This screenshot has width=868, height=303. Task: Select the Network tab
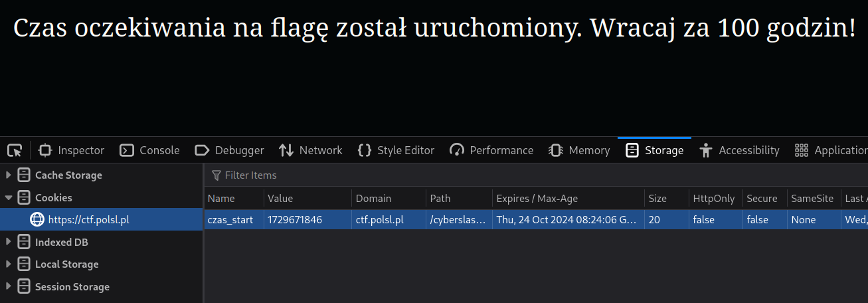(x=311, y=150)
